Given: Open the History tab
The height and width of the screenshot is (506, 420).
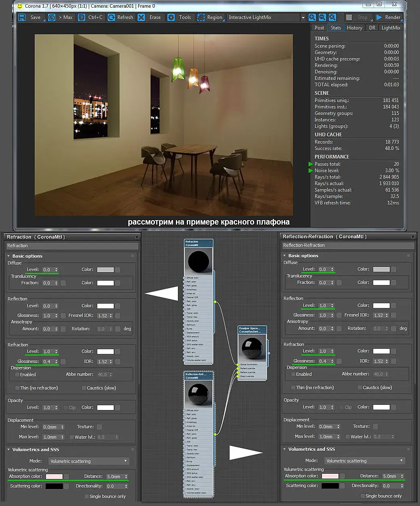Looking at the screenshot, I should pyautogui.click(x=355, y=28).
